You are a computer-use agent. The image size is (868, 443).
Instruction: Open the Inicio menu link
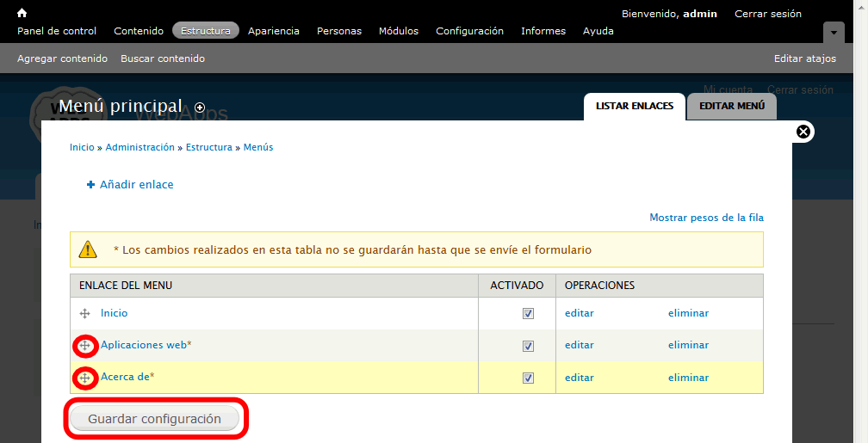(114, 313)
